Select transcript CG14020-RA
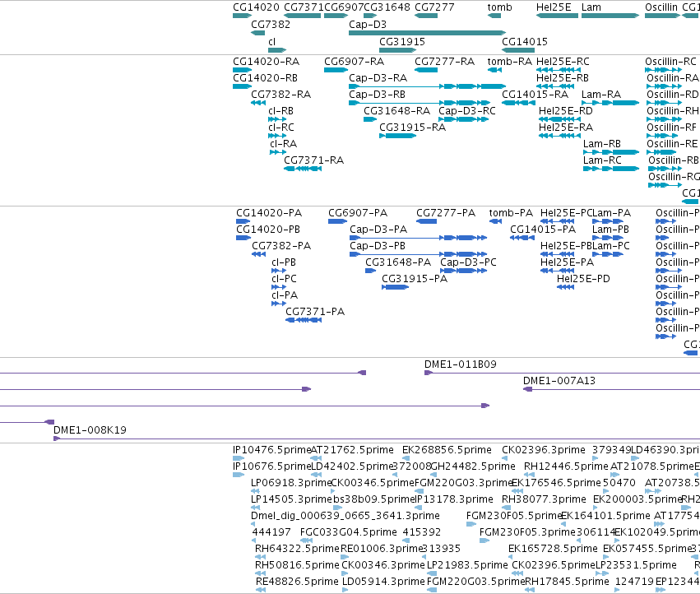 [243, 70]
